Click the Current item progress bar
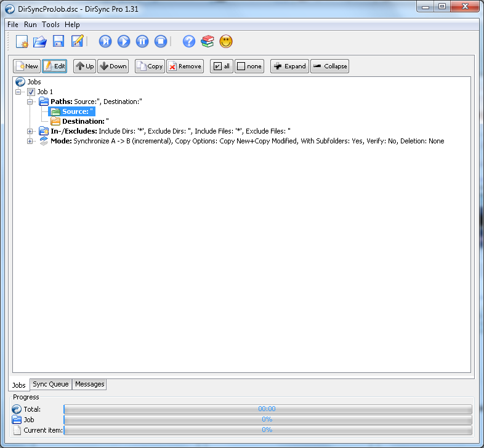 pos(268,430)
